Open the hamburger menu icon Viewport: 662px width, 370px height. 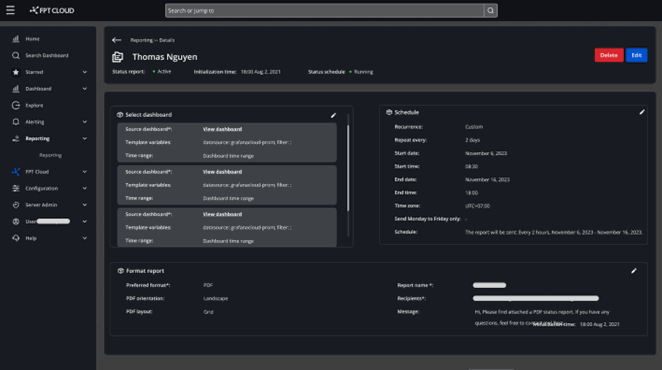pyautogui.click(x=10, y=10)
